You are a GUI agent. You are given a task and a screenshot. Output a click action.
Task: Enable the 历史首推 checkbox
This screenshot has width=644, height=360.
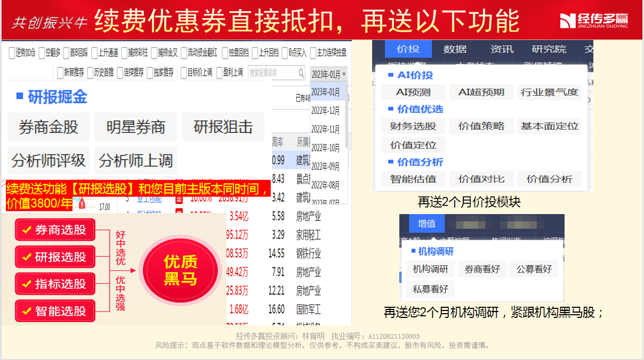point(90,72)
